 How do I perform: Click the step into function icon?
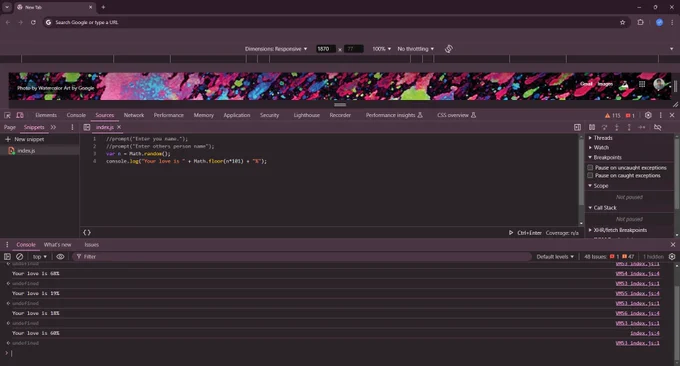coord(617,127)
